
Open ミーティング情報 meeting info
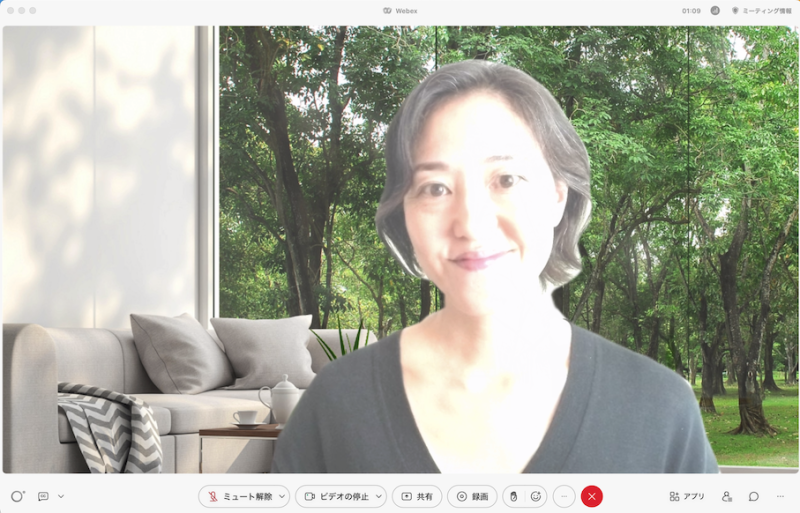click(x=762, y=10)
